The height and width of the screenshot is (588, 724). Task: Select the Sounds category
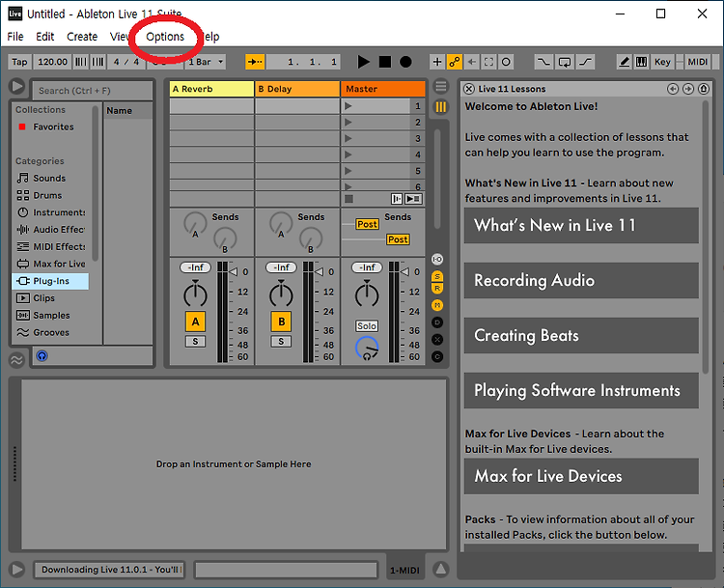tap(51, 178)
